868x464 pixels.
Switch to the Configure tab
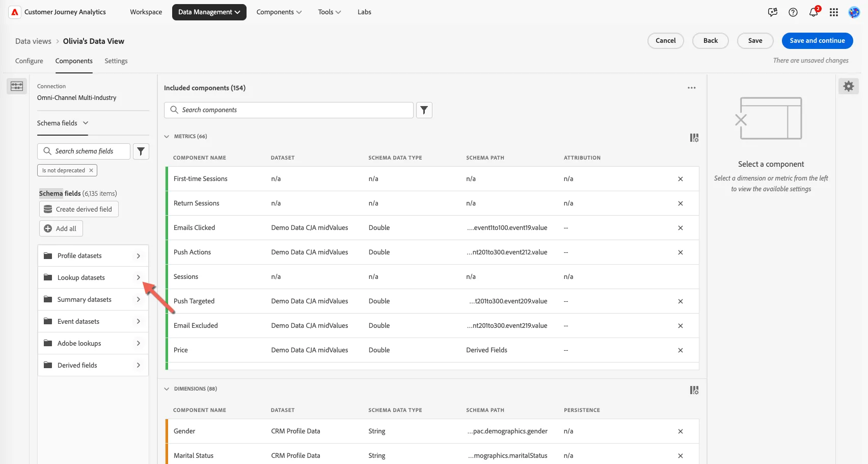tap(29, 61)
